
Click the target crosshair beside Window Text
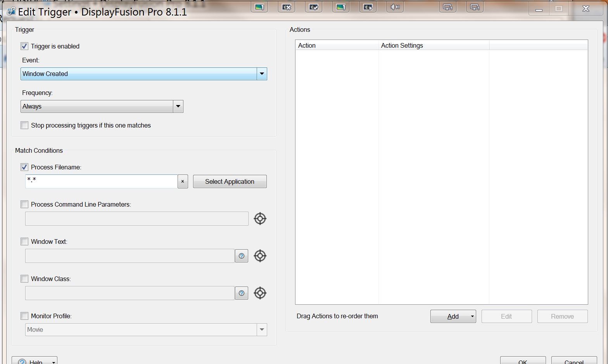pyautogui.click(x=260, y=256)
